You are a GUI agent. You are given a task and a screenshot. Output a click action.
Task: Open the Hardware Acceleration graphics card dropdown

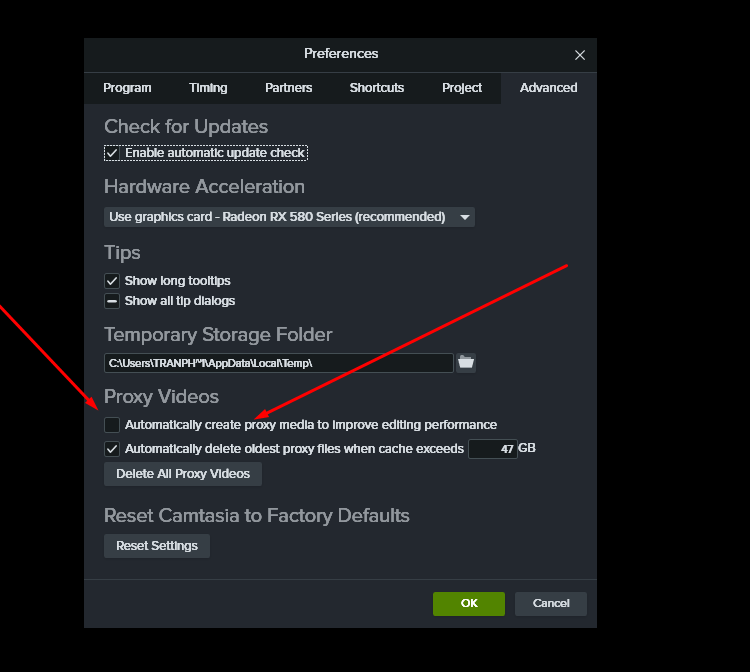click(289, 217)
